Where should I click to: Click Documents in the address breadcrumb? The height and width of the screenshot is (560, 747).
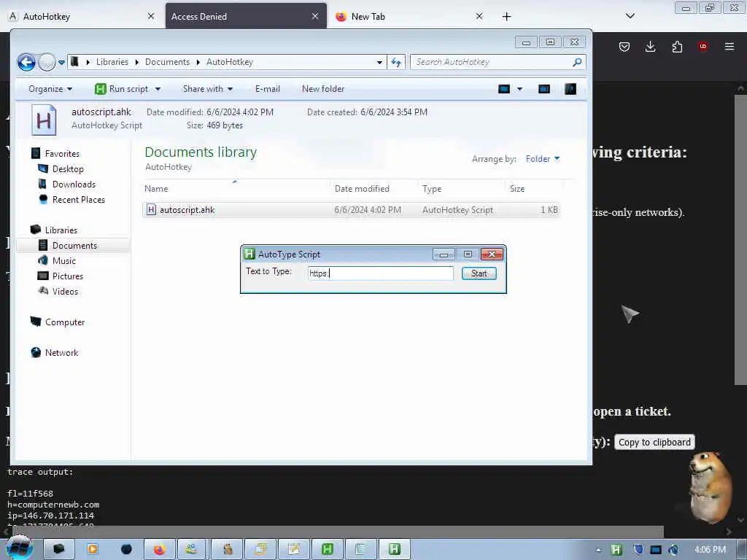pyautogui.click(x=167, y=62)
